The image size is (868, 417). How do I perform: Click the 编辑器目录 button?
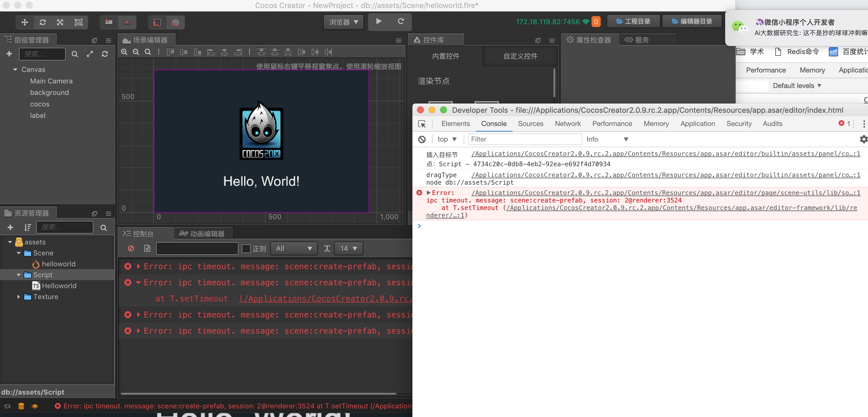pyautogui.click(x=692, y=21)
